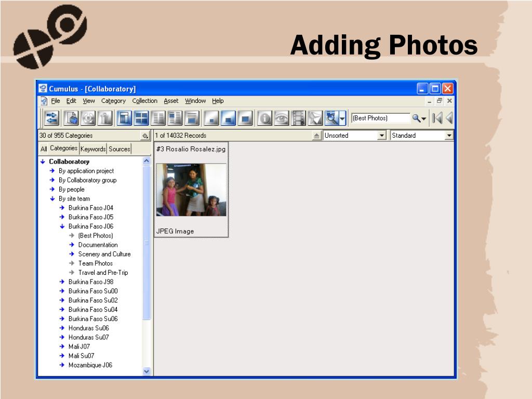Open the Category menu
Screen dimensions: 532x399
click(113, 101)
